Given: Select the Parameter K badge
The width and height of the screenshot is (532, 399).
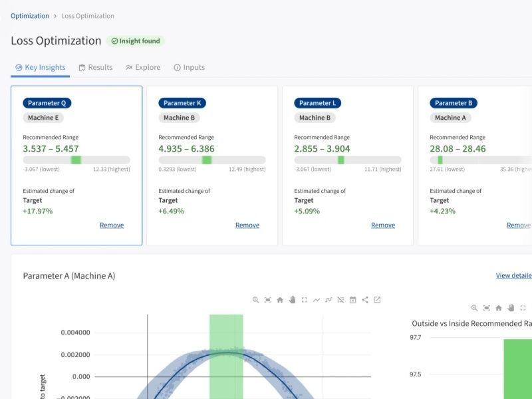Looking at the screenshot, I should coord(182,103).
